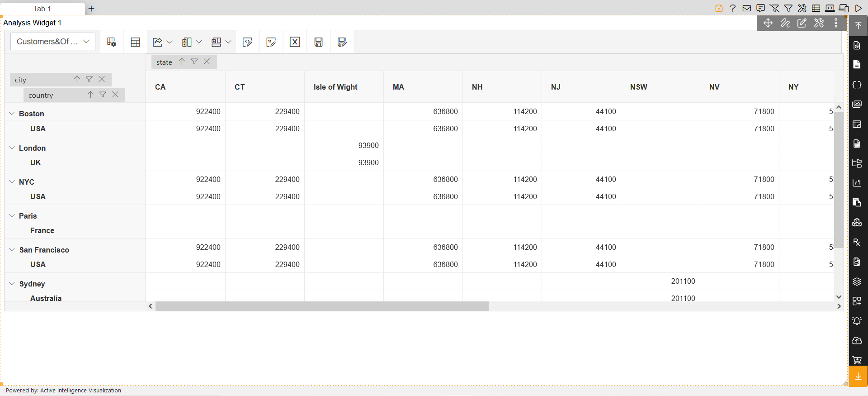Click the save-as disk with pencil icon

tap(342, 42)
